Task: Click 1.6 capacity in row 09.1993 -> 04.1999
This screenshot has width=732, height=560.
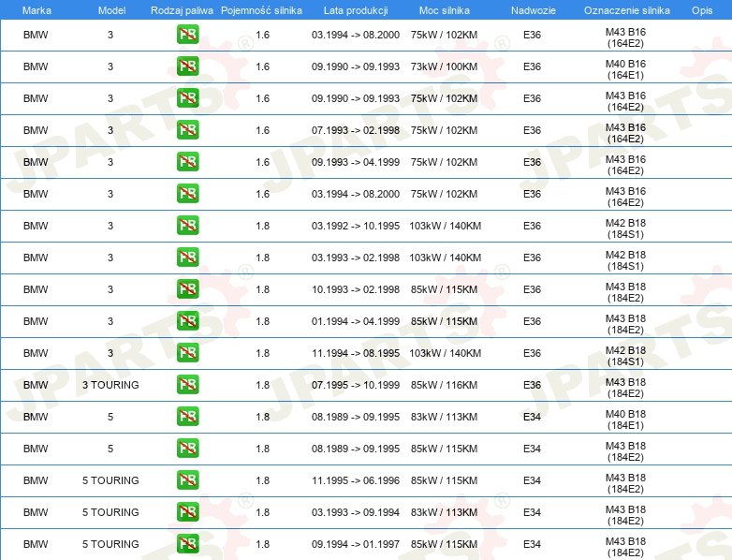Action: [262, 162]
